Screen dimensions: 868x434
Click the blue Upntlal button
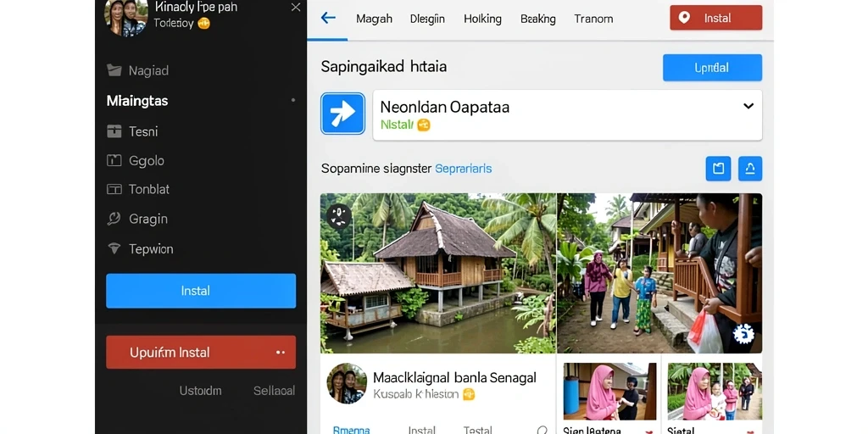tap(712, 68)
